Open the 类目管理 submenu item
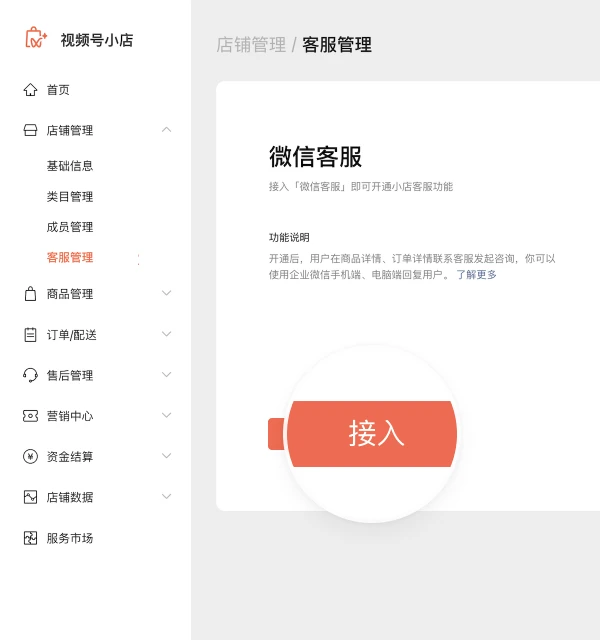Image resolution: width=600 pixels, height=640 pixels. click(70, 196)
